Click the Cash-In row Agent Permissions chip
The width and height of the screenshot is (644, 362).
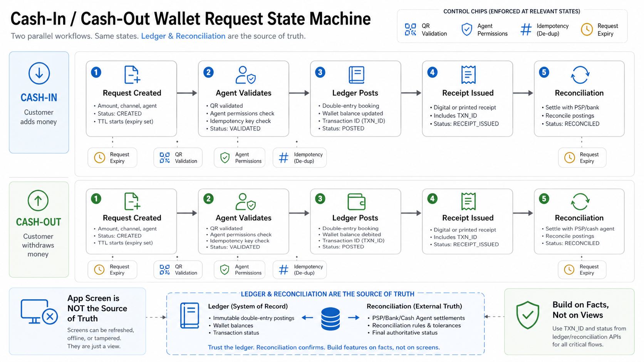[x=240, y=158]
